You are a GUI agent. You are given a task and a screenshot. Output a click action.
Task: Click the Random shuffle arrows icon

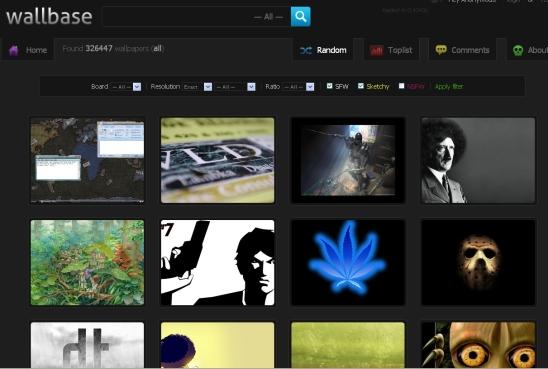(x=306, y=50)
